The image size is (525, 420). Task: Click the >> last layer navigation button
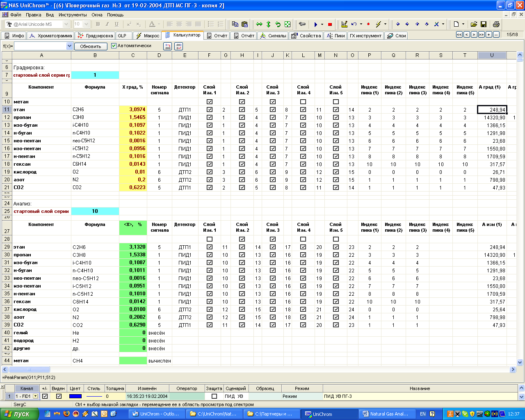482,34
